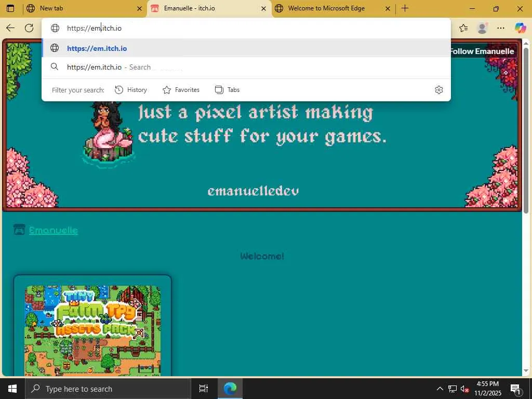The height and width of the screenshot is (399, 532).
Task: Open Settings and more ellipsis menu
Action: click(x=501, y=28)
